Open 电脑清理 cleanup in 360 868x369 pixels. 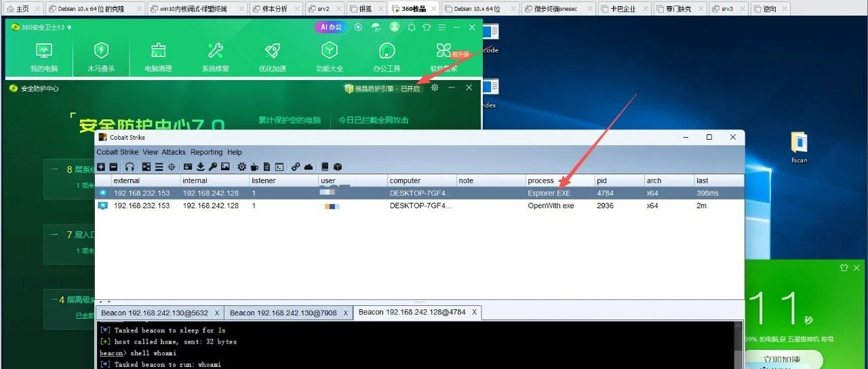coord(159,58)
